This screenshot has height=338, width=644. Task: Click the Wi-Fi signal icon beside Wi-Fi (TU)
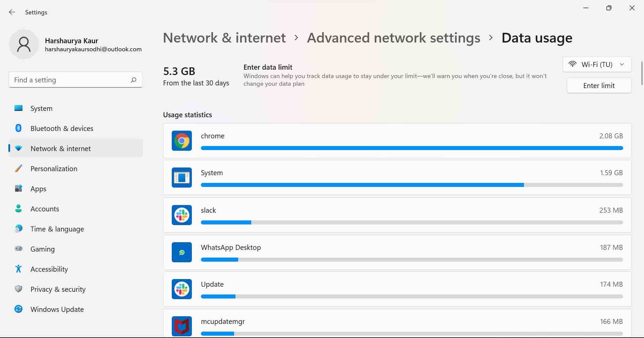point(573,64)
